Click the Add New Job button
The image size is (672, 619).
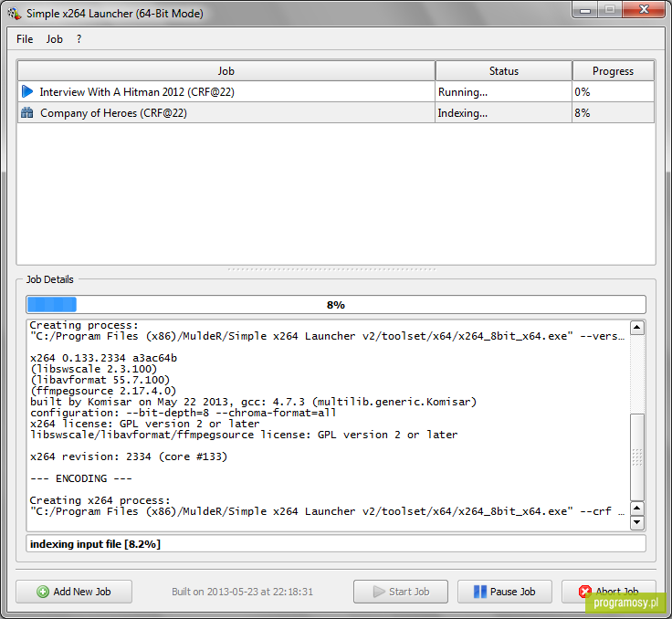point(74,592)
